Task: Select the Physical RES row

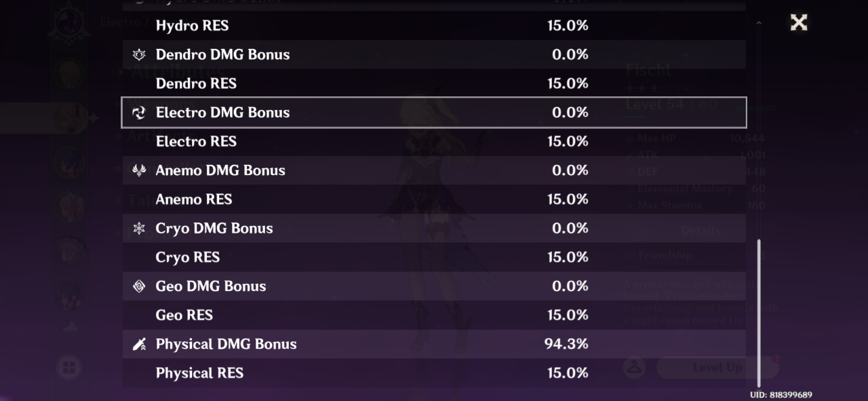Action: (434, 373)
